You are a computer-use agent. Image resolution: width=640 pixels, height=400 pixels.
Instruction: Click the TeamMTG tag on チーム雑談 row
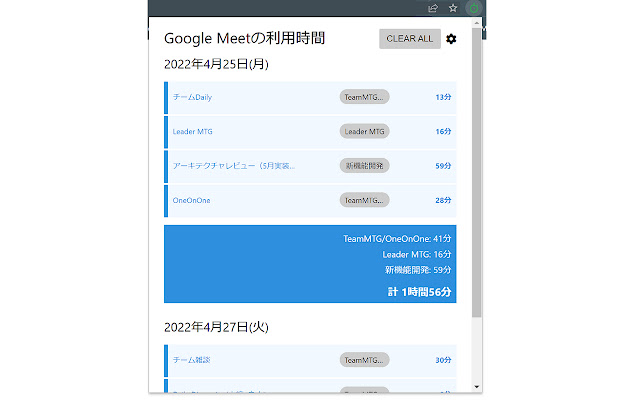(x=364, y=360)
